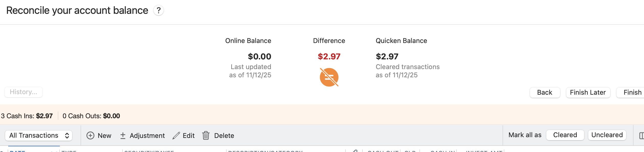The image size is (644, 152).
Task: Click the Online Balance $0.00 amount
Action: tap(259, 56)
